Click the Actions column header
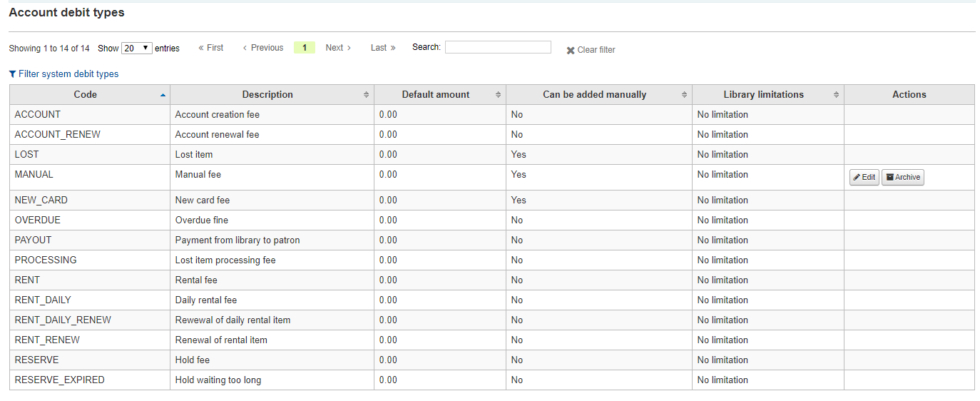This screenshot has width=980, height=401. point(909,95)
